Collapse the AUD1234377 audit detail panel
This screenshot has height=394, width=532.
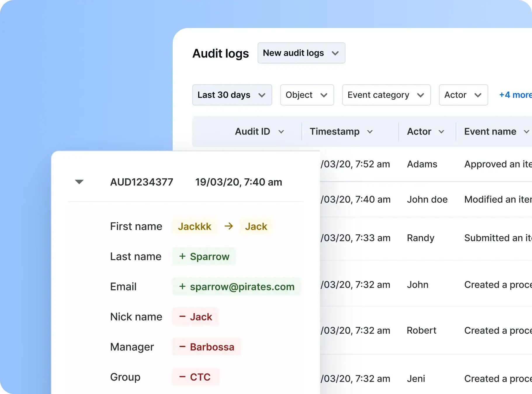(x=79, y=182)
